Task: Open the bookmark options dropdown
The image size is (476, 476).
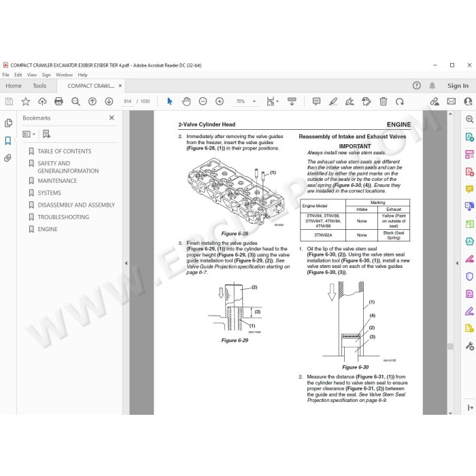Action: [x=29, y=134]
